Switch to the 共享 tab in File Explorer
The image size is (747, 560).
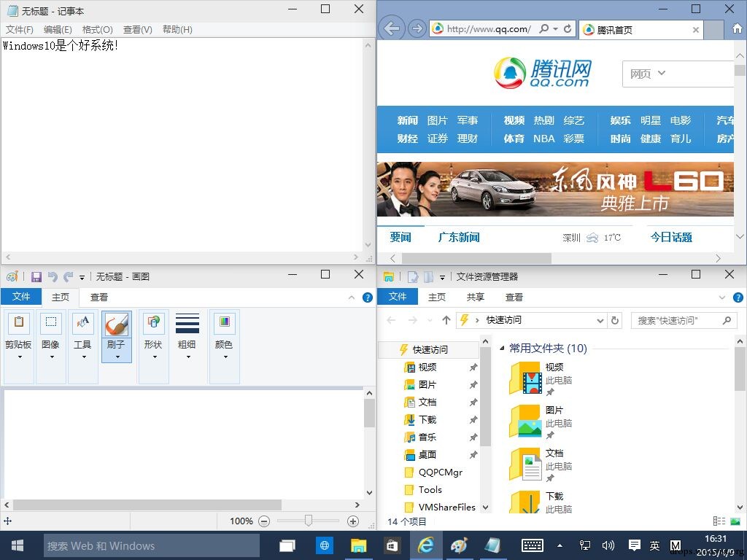click(x=476, y=297)
